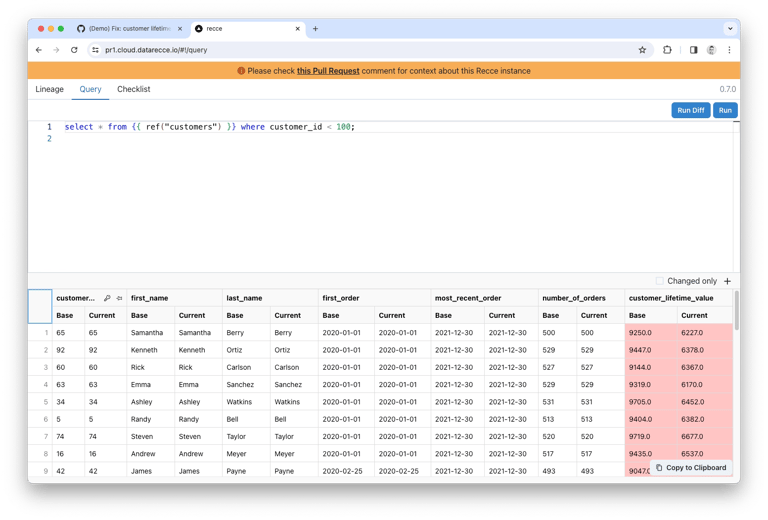
Task: Open a new browser tab
Action: point(315,29)
